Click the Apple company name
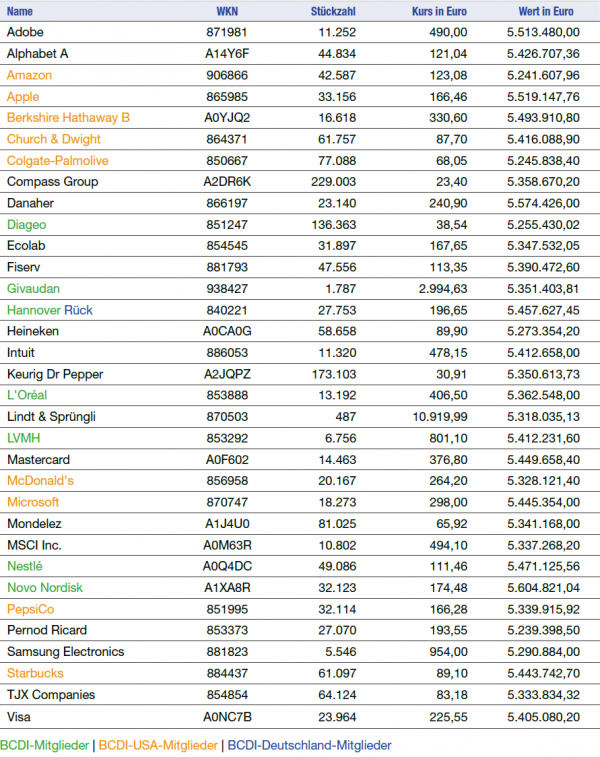The width and height of the screenshot is (600, 757). click(x=23, y=97)
